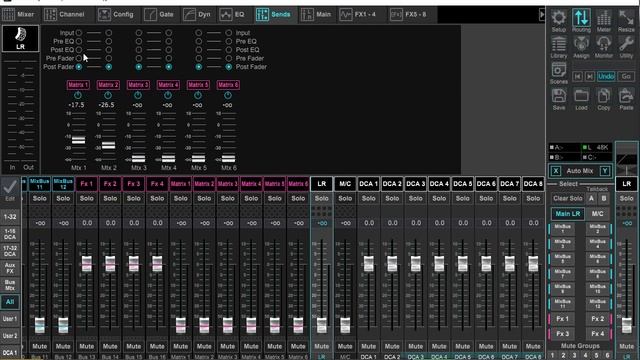
Task: Toggle the Matrix 4 send power icon
Action: (168, 95)
